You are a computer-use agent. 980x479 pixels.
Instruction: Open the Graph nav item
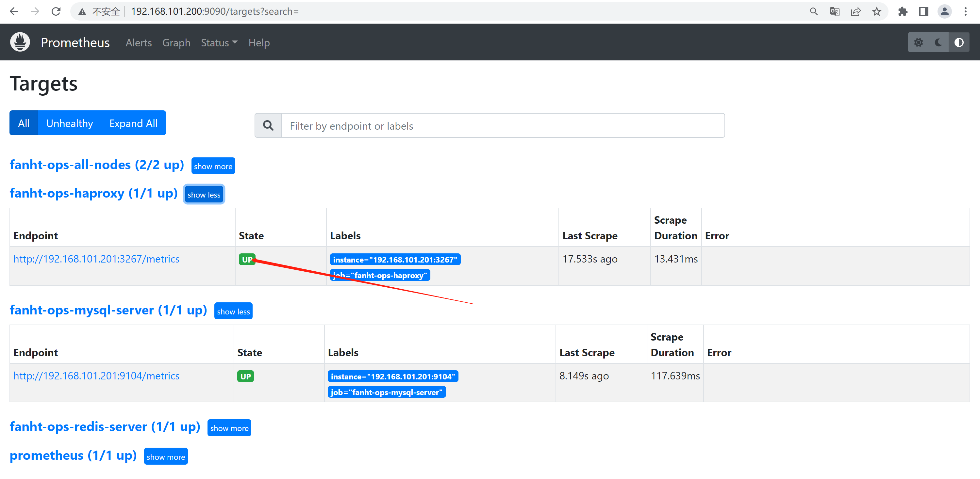pyautogui.click(x=176, y=42)
